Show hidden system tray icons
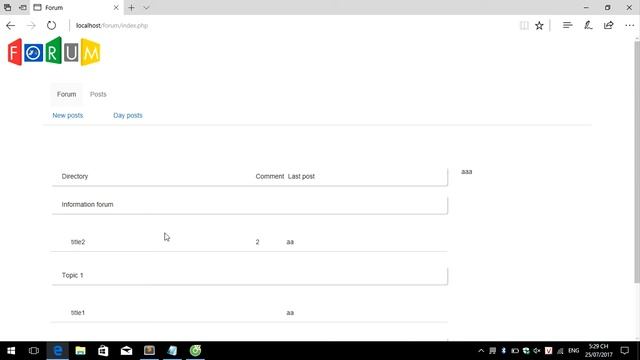 point(481,351)
